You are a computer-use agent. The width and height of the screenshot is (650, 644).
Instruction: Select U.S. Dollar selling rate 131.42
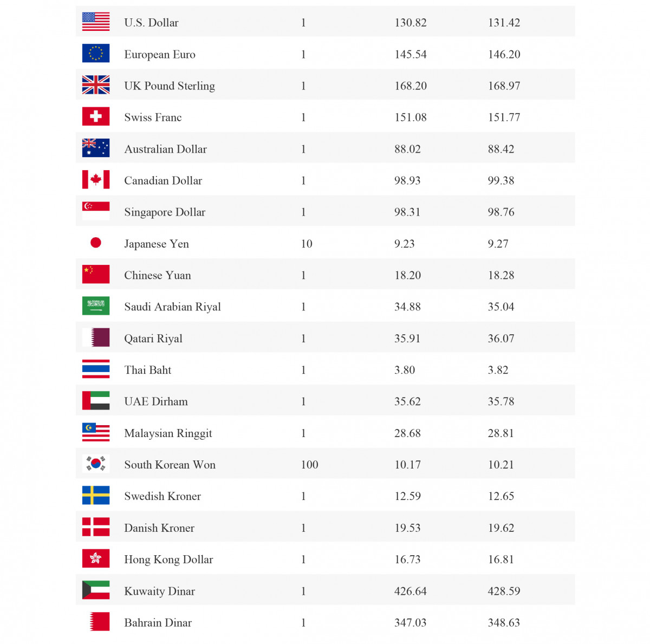pos(504,23)
